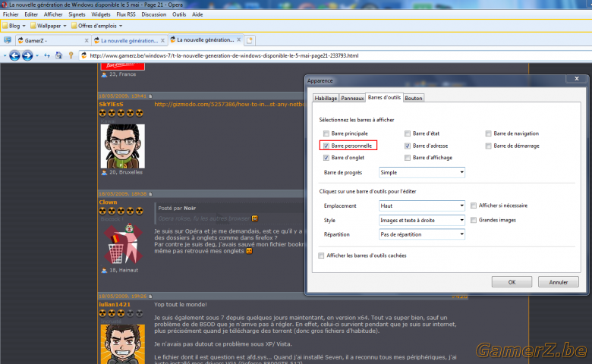Expand the Offres d'emplois dropdown arrow
The image size is (592, 364).
pos(121,26)
